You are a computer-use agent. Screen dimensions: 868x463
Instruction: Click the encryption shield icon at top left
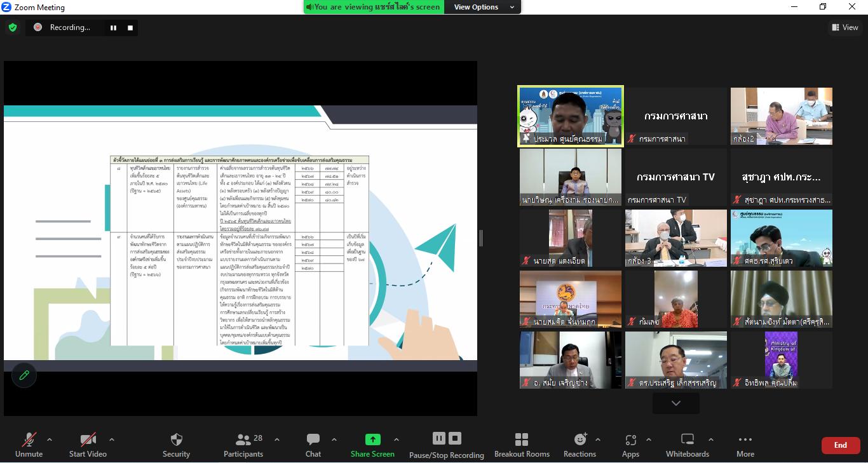point(13,27)
